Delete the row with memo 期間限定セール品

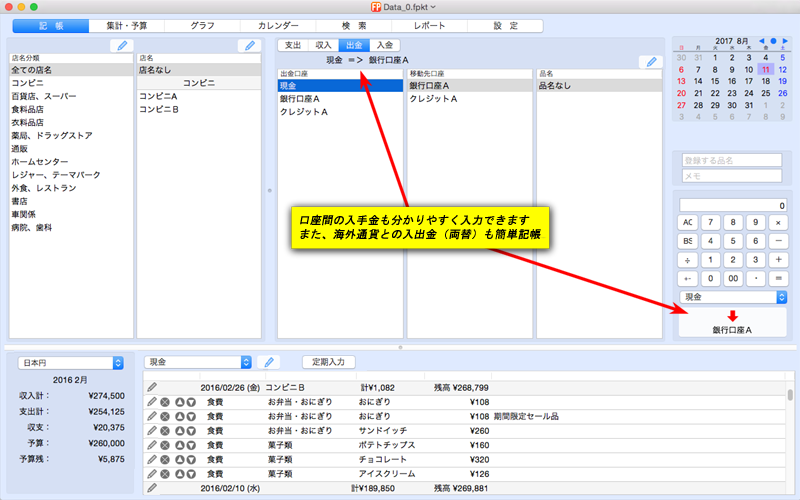pos(165,416)
